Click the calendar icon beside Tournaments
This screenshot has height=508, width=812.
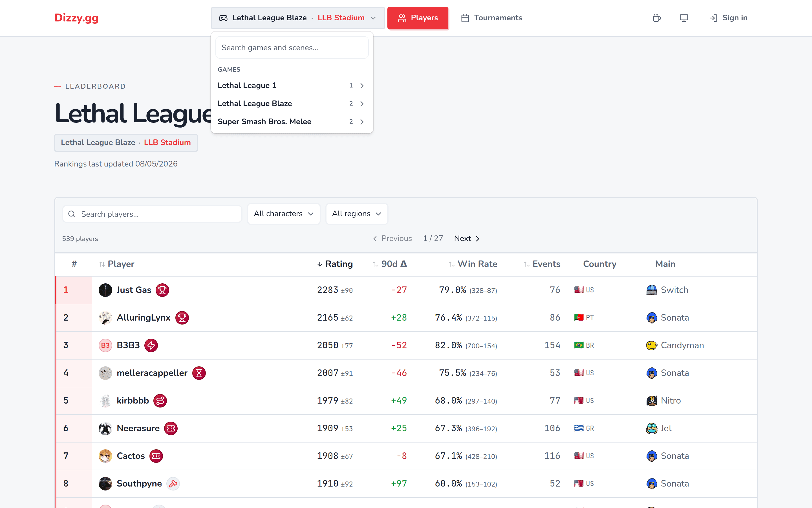(465, 18)
